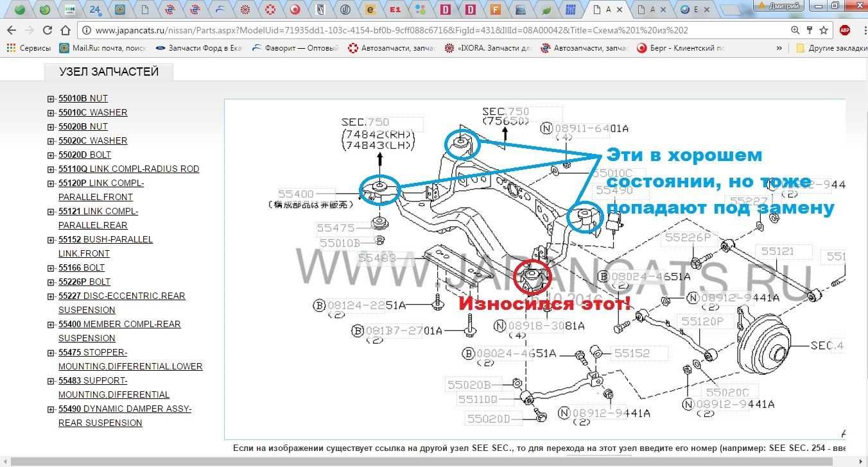The width and height of the screenshot is (868, 467).
Task: Click part number 55152 in the diagram
Action: pyautogui.click(x=632, y=353)
